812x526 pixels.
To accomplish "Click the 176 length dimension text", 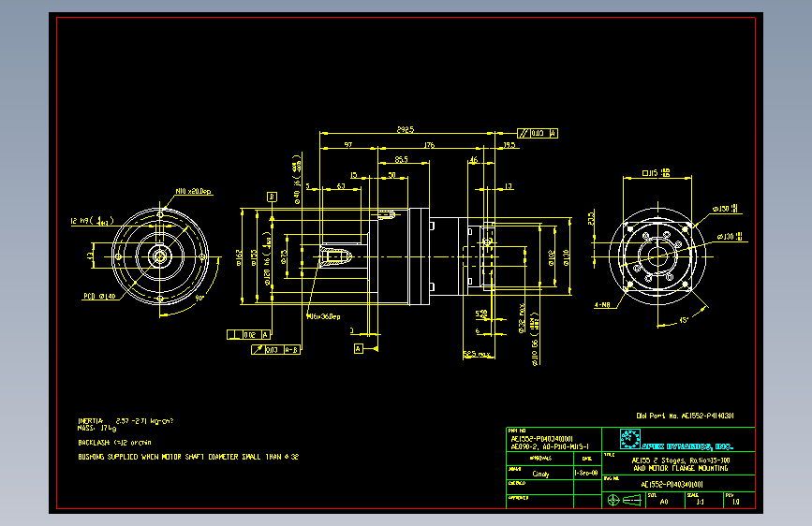I will click(429, 145).
